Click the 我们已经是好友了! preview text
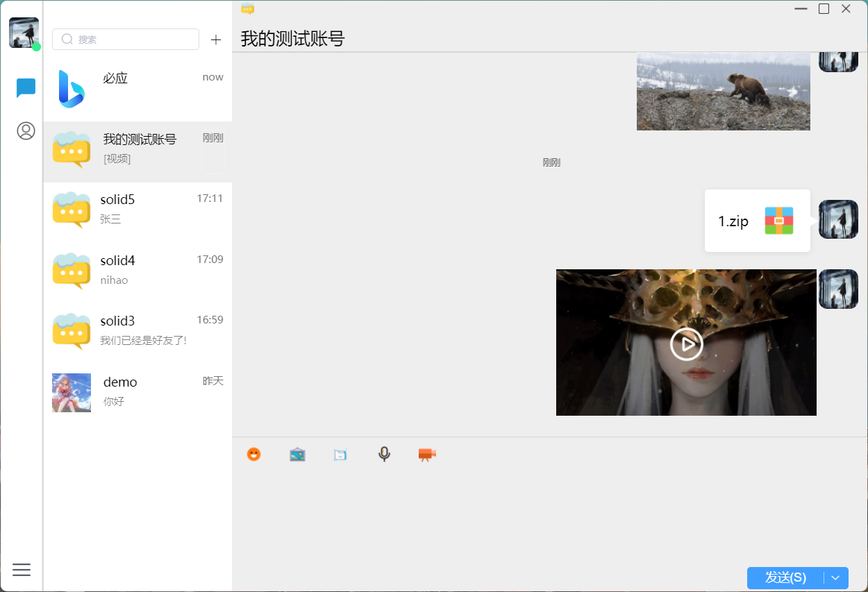 click(143, 341)
